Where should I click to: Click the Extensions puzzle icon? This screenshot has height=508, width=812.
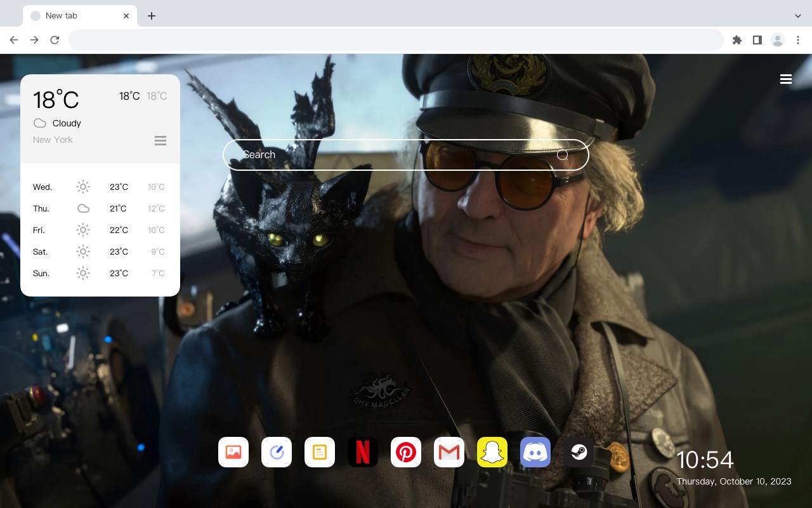[737, 40]
